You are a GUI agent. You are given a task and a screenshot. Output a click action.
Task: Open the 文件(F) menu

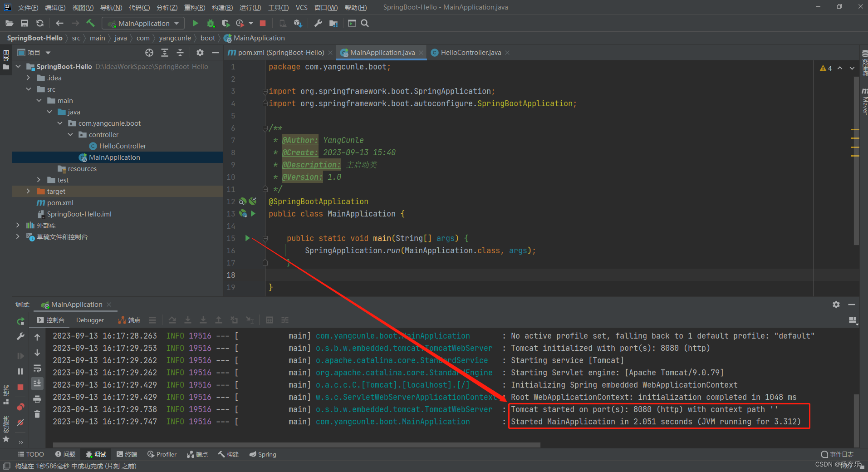pyautogui.click(x=28, y=7)
